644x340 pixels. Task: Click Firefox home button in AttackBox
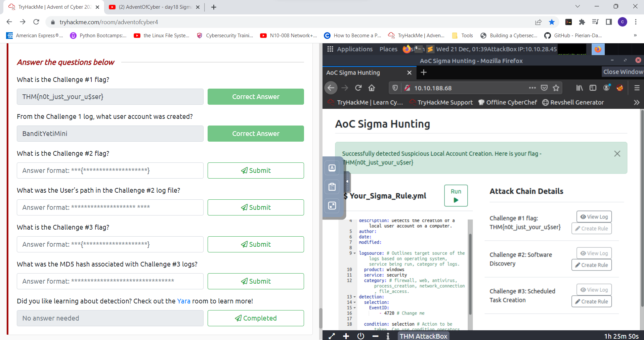[x=372, y=88]
